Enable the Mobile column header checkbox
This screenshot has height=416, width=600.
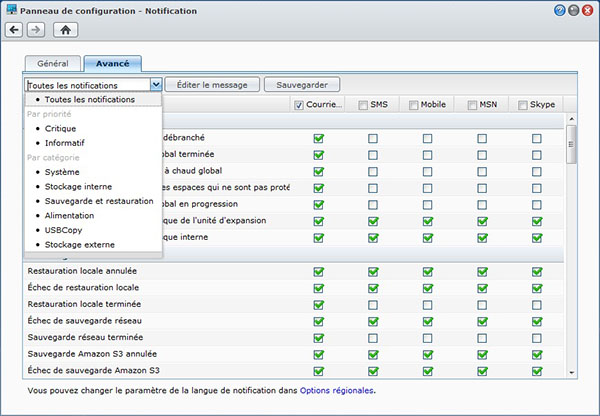[413, 105]
